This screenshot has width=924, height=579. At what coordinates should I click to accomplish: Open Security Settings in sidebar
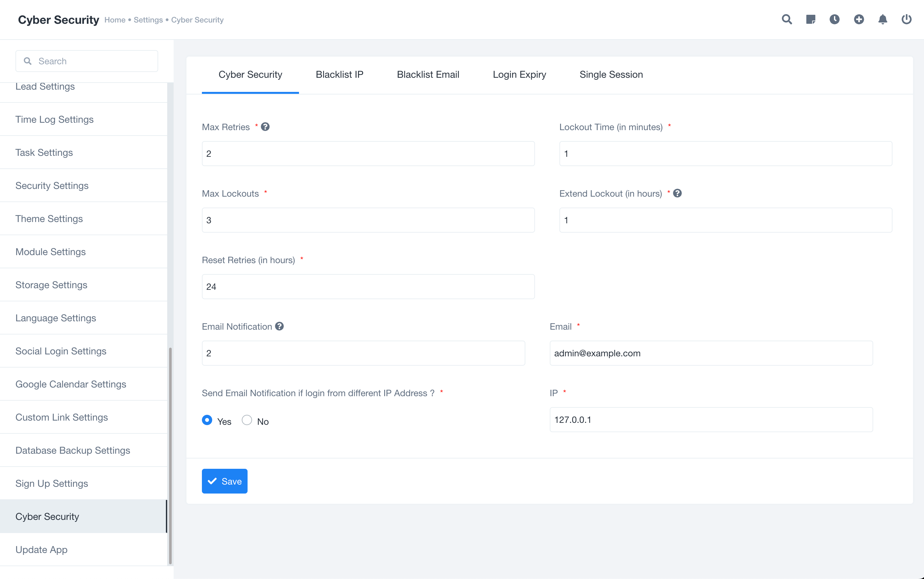tap(52, 186)
